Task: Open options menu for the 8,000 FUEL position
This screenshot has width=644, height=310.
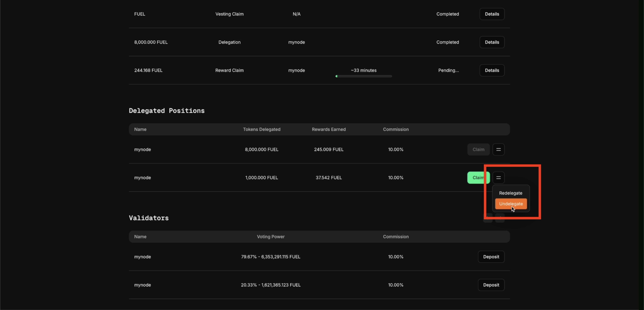Action: pos(498,149)
